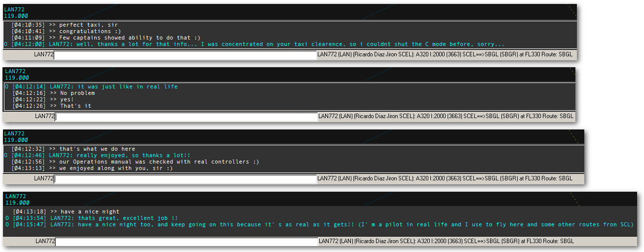Select 'it was just like in real life' message
The width and height of the screenshot is (644, 252).
coord(91,86)
